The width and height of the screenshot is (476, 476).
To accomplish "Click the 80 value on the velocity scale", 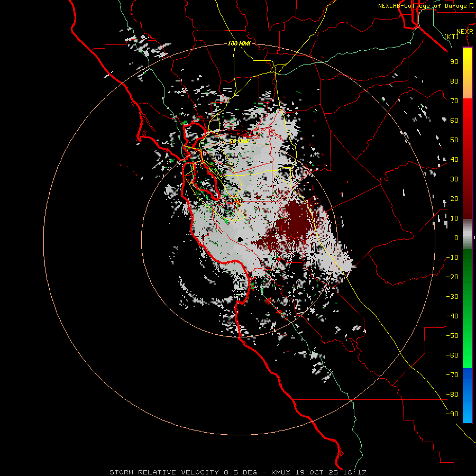I will point(454,81).
